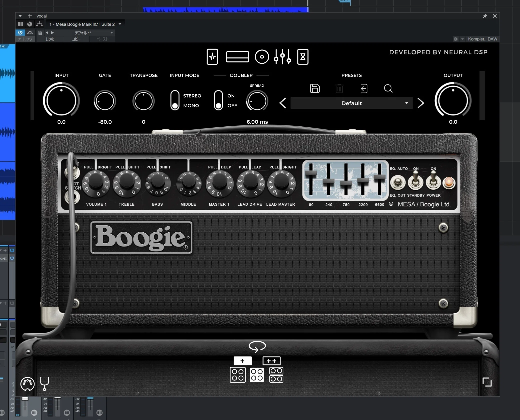This screenshot has height=420, width=520.
Task: Click the Volume 1 amp knob
Action: [x=96, y=184]
